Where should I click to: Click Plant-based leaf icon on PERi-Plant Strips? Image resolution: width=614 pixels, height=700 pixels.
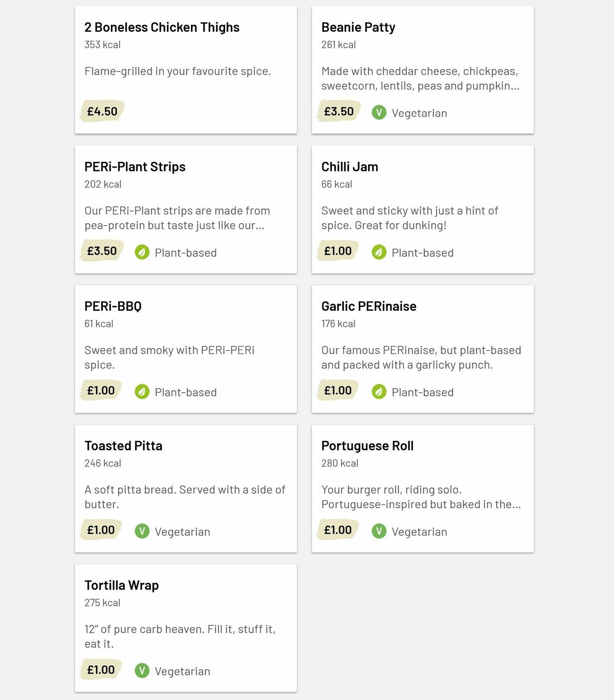pyautogui.click(x=142, y=252)
